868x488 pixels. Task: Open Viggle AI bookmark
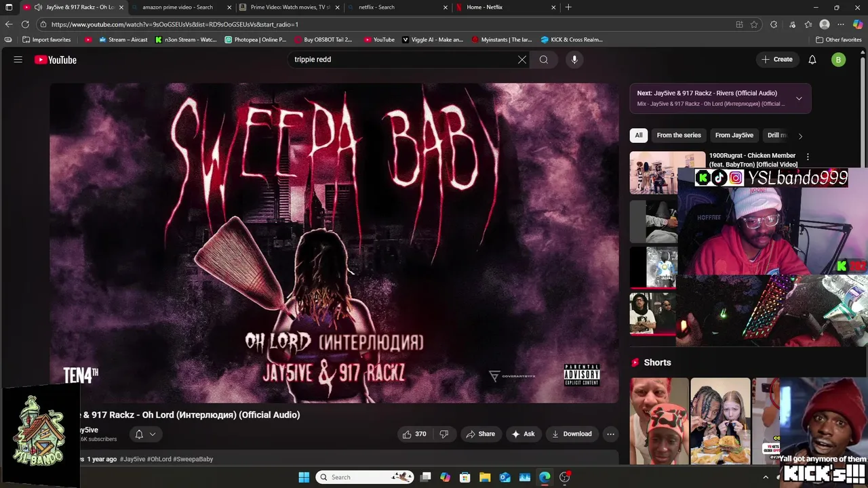coord(433,40)
